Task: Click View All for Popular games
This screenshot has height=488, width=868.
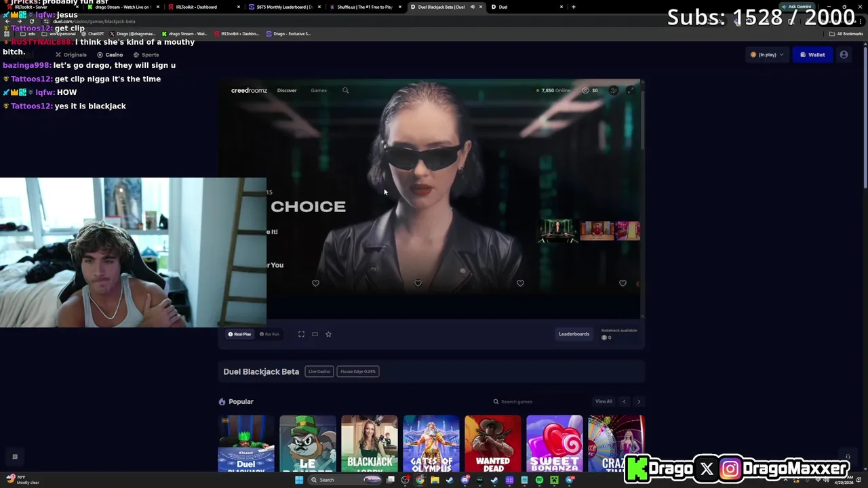Action: [604, 402]
